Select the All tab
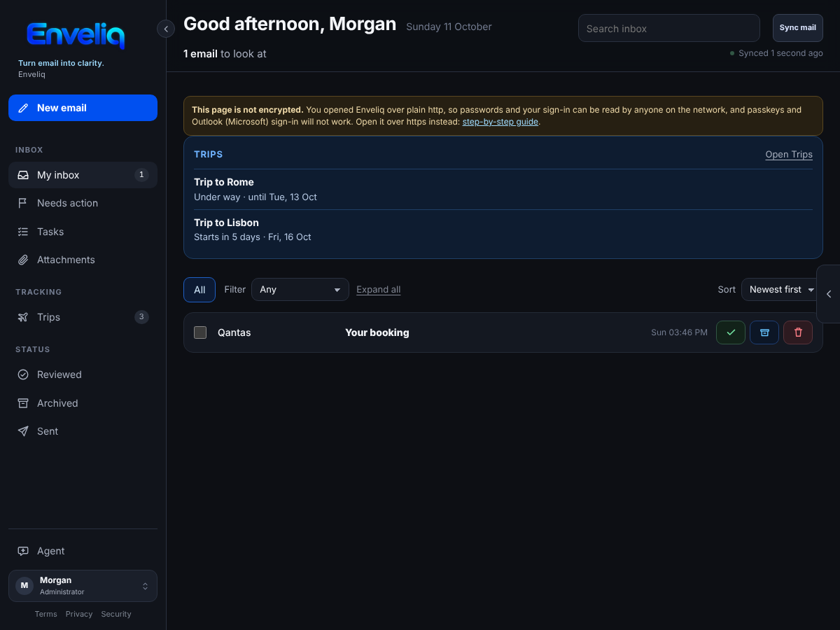The width and height of the screenshot is (840, 630). pos(199,290)
